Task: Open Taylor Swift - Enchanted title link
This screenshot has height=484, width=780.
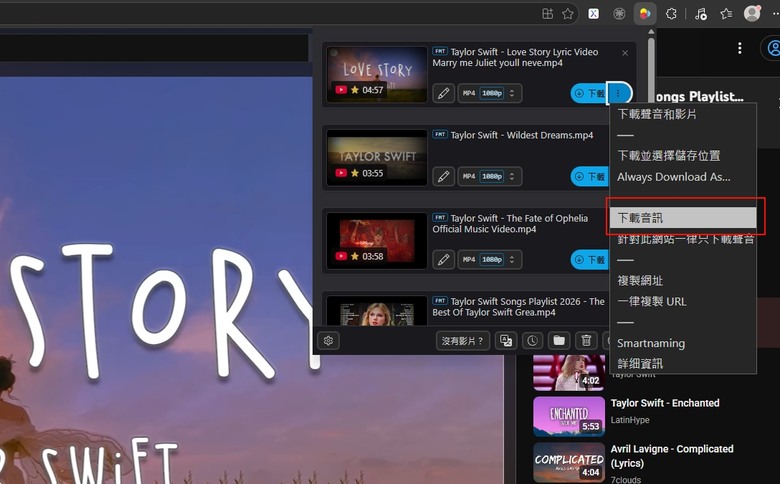Action: click(665, 403)
